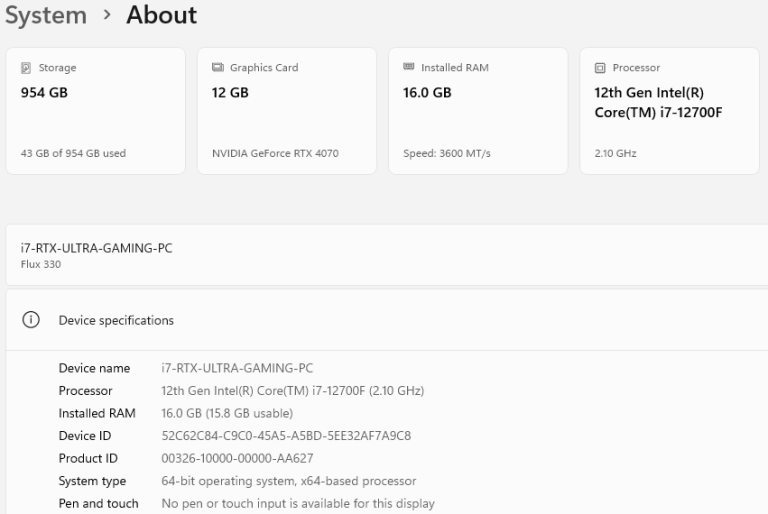Click the 16.0 GB (15.8 GB usable) value

coord(227,413)
